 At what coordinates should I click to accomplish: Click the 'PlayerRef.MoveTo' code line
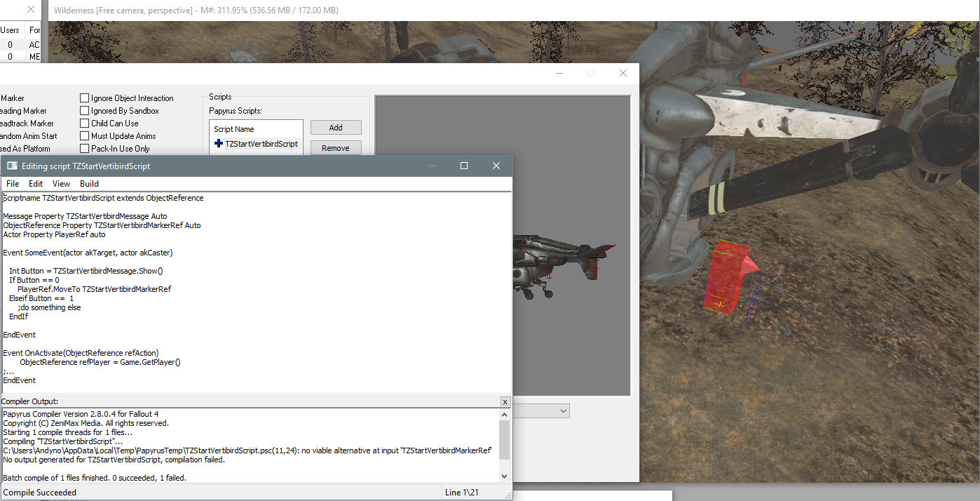coord(95,289)
